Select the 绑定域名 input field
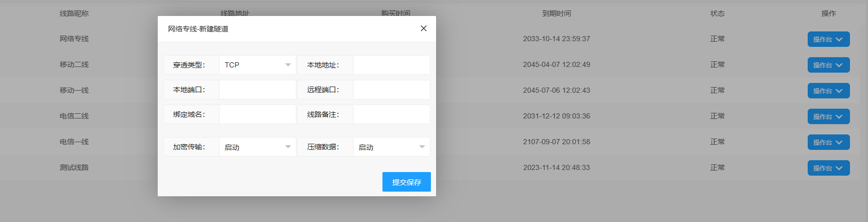The image size is (868, 222). click(257, 114)
